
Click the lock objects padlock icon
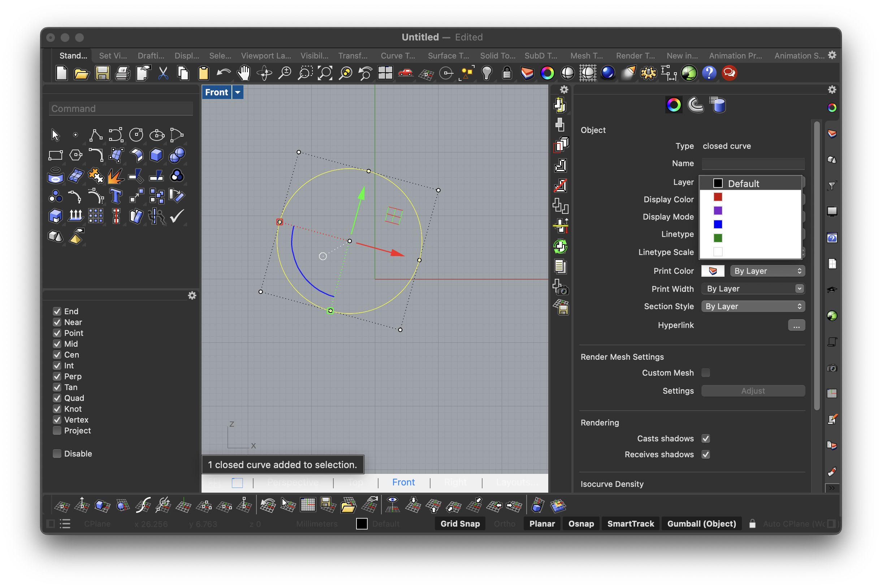[x=507, y=73]
